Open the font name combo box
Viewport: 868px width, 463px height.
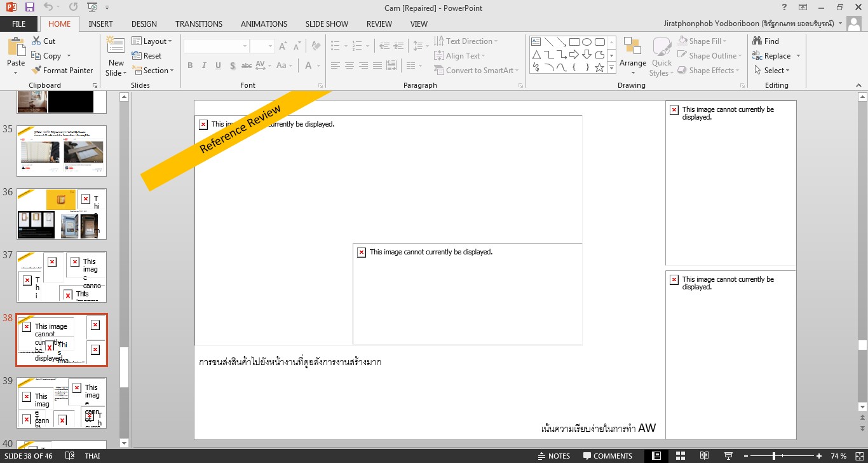tap(216, 46)
